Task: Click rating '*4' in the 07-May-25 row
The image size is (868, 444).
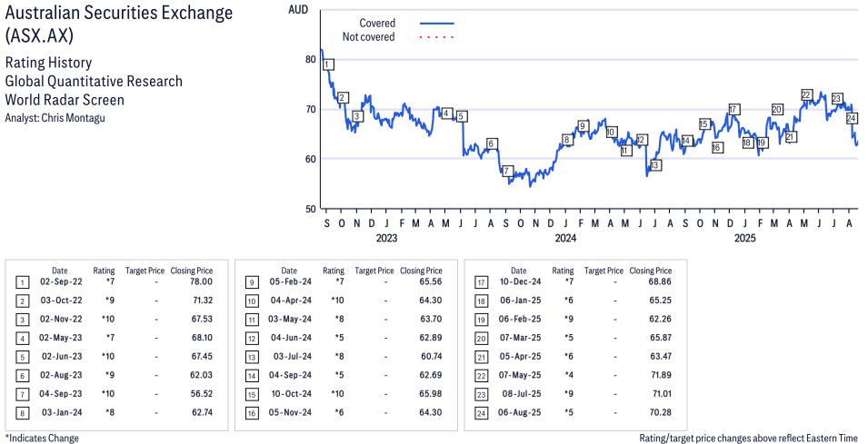Action: (569, 375)
